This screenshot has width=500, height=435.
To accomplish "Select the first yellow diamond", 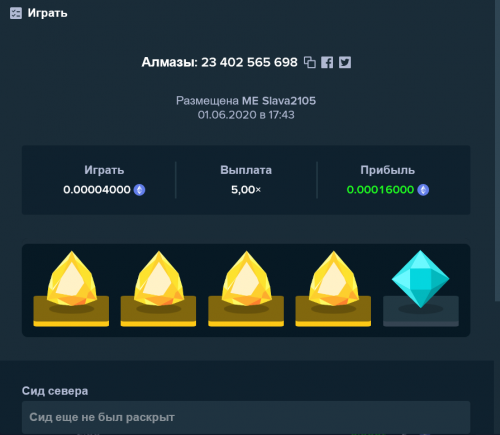I will point(71,289).
